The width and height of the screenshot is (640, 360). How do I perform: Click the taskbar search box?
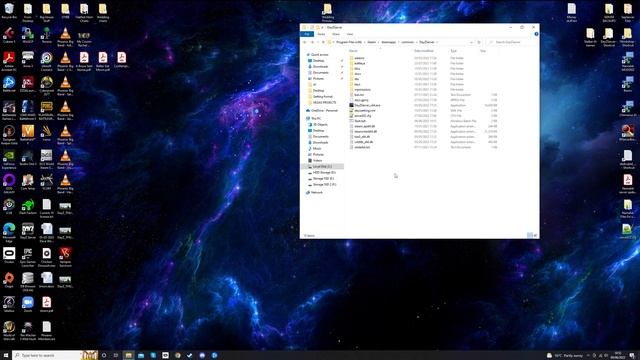coord(55,355)
